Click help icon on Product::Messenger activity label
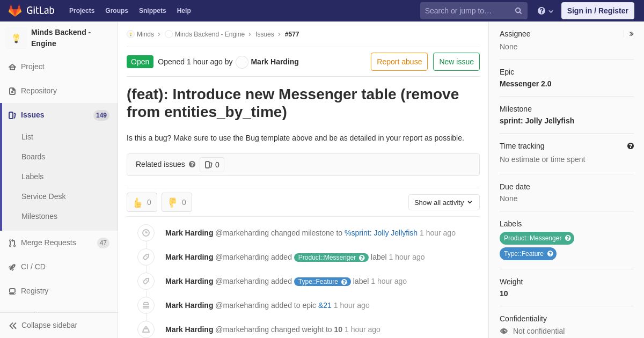Viewport: 644px width, 338px height. pos(362,258)
